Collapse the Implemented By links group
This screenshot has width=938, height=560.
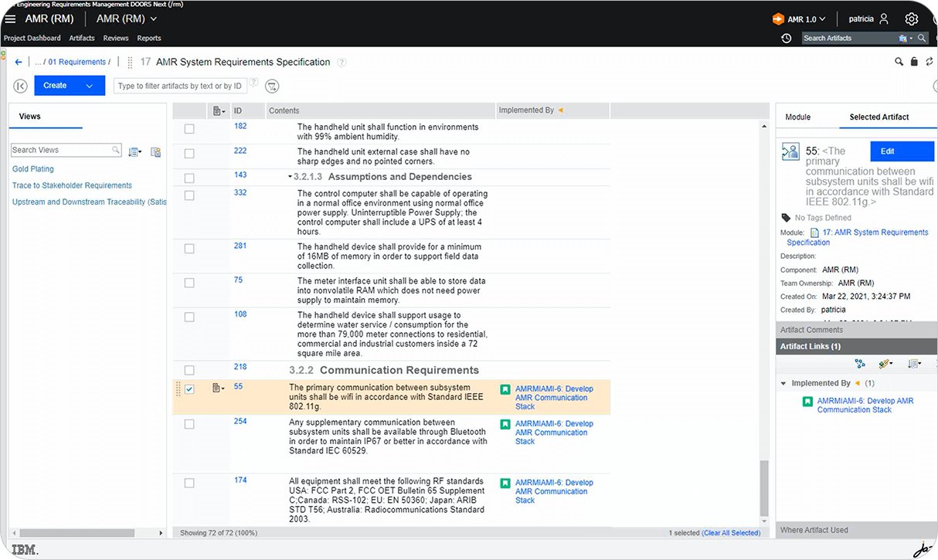(783, 383)
